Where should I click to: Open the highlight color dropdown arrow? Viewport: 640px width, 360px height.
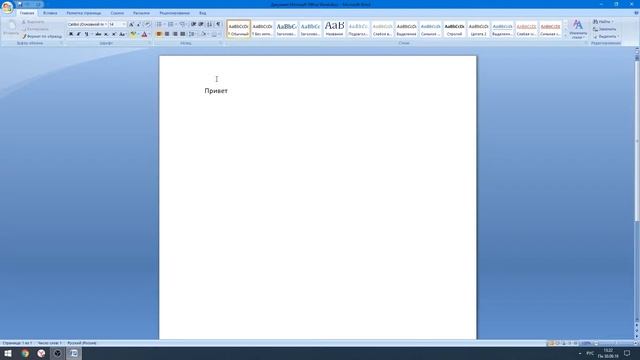click(138, 34)
